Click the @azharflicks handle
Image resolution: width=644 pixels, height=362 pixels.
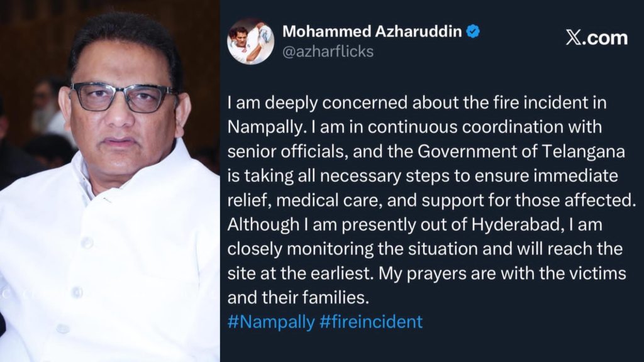click(328, 52)
